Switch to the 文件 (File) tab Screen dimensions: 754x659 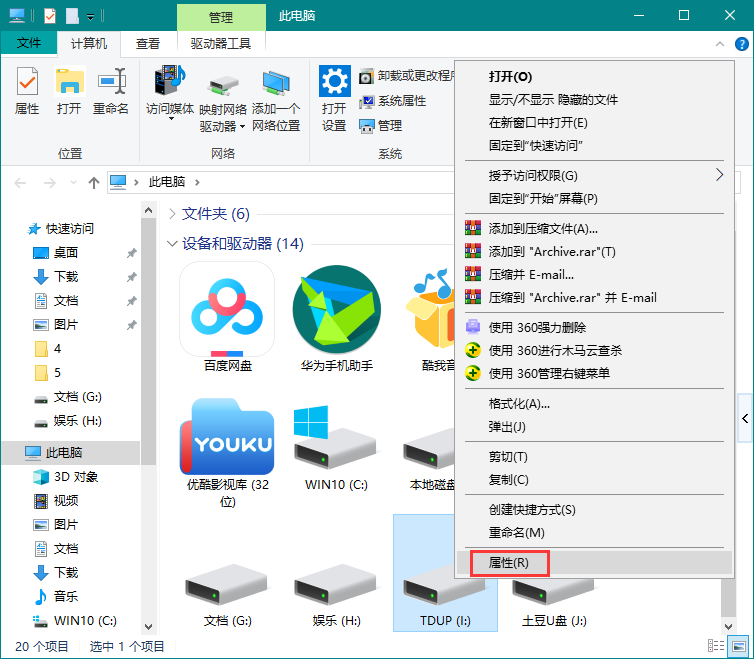[x=28, y=43]
